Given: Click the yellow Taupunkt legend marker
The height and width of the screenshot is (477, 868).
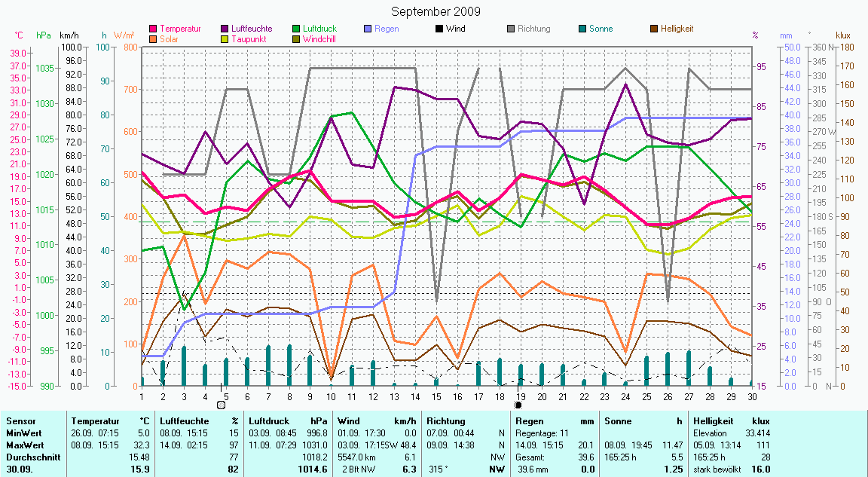Looking at the screenshot, I should 225,38.
